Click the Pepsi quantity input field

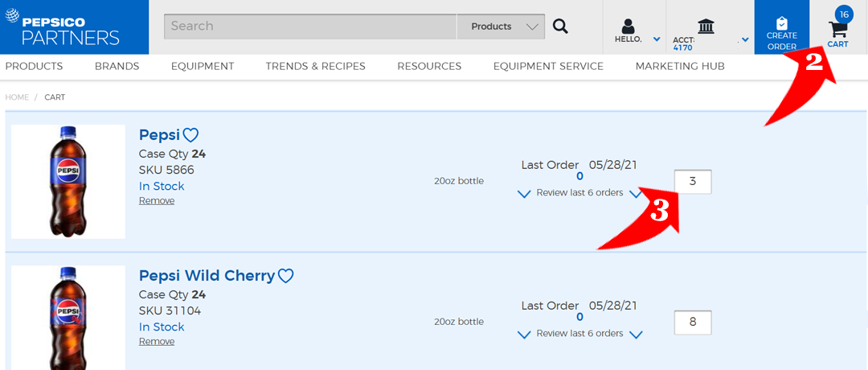(x=693, y=182)
